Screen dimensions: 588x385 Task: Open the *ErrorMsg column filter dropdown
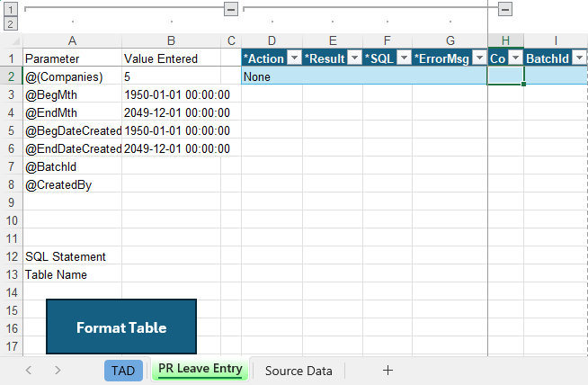tap(479, 58)
